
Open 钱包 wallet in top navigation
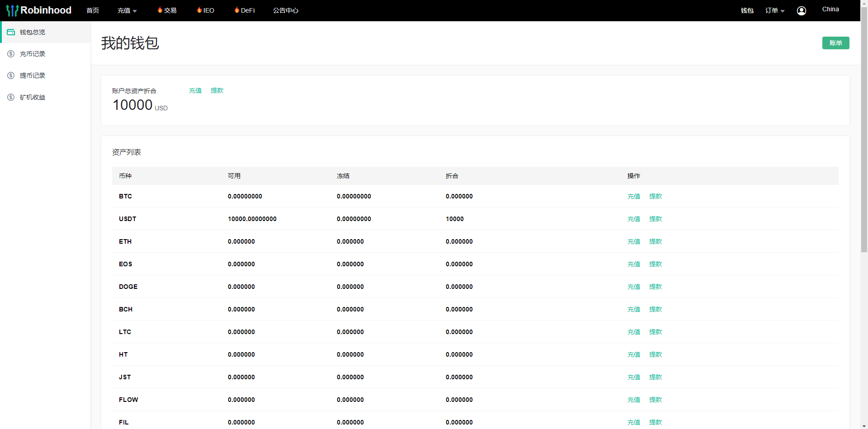tap(747, 10)
